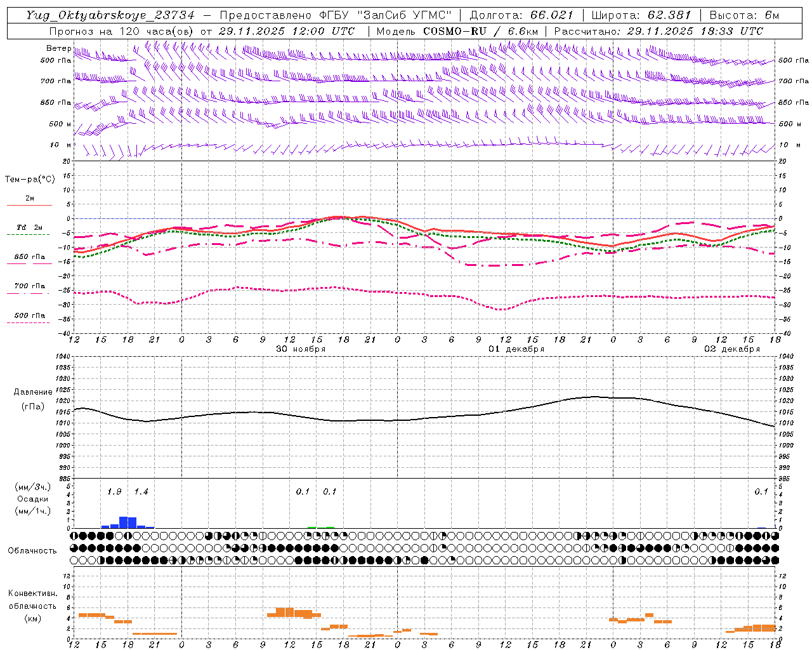Viewport: 812px width, 650px height.
Task: Click the '700 гПа' temperature legend entry
Action: pyautogui.click(x=29, y=286)
